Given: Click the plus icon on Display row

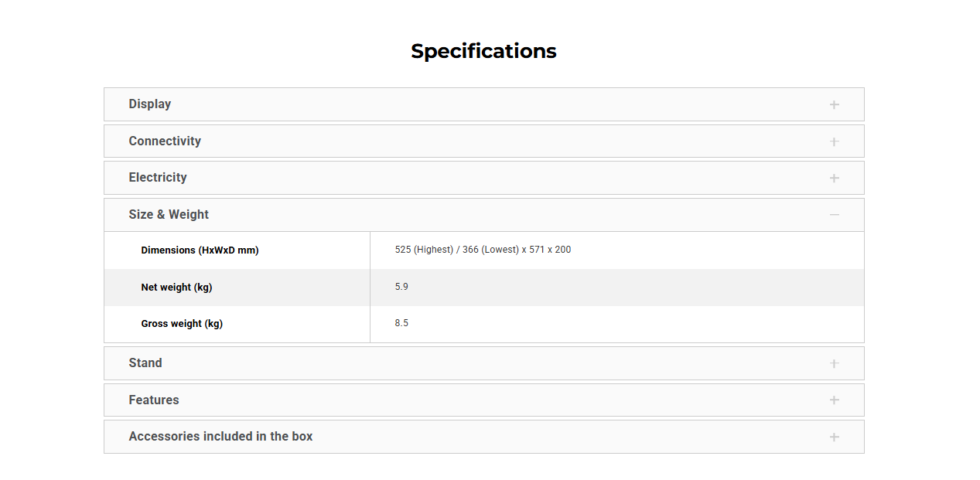Looking at the screenshot, I should [834, 104].
